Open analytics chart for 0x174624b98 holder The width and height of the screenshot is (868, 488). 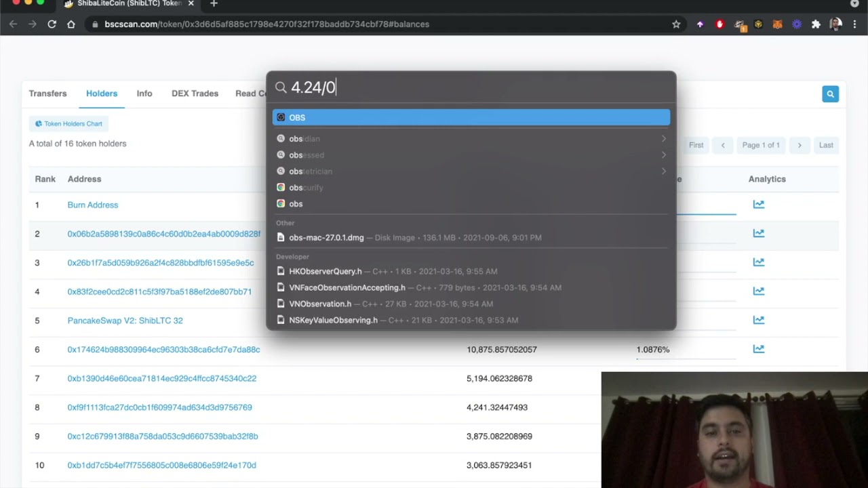(758, 349)
